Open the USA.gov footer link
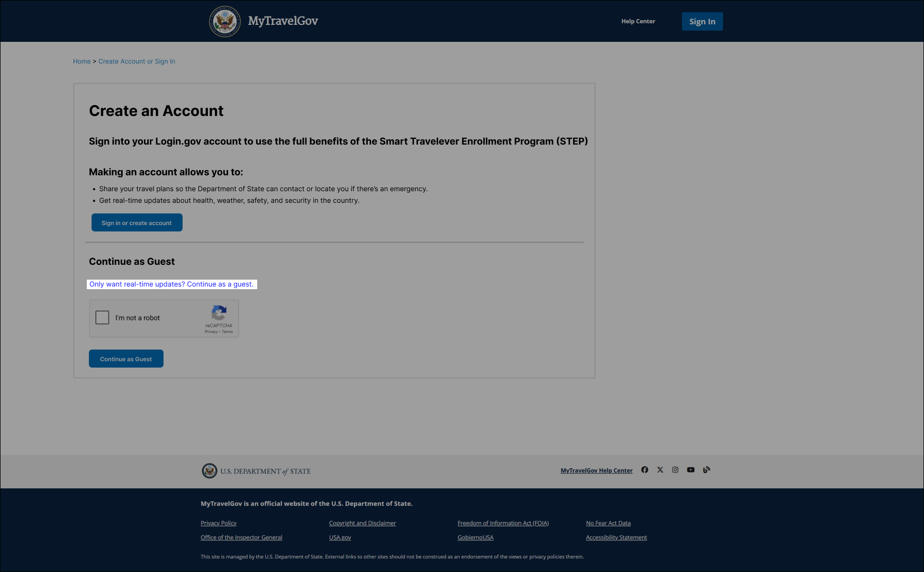The width and height of the screenshot is (924, 572). coord(340,538)
